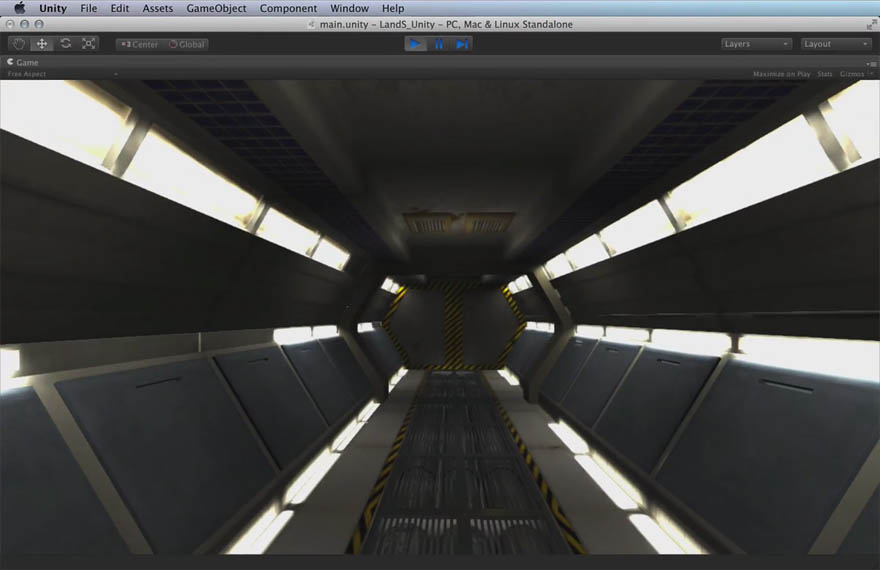This screenshot has height=570, width=880.
Task: Select the Rotate tool
Action: (66, 44)
